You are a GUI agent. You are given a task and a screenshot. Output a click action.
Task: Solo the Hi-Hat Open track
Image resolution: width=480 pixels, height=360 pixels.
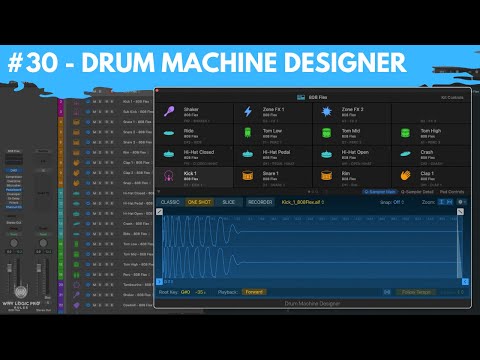click(x=100, y=213)
